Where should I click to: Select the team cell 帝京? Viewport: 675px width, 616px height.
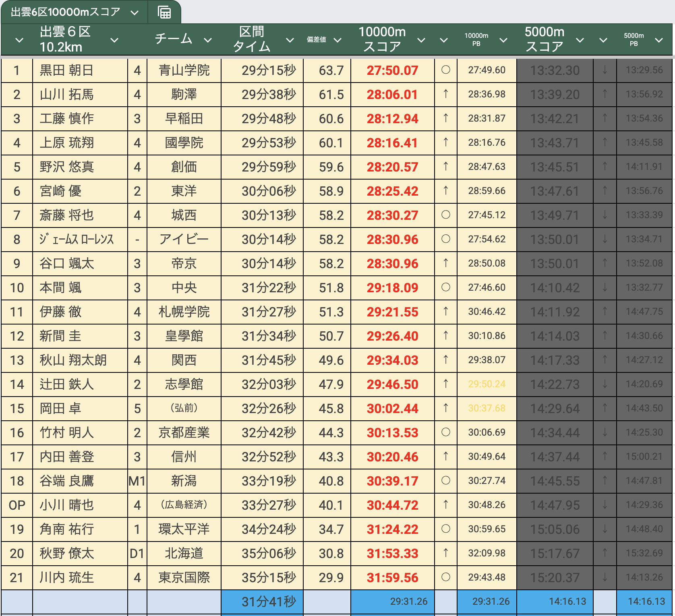point(184,264)
